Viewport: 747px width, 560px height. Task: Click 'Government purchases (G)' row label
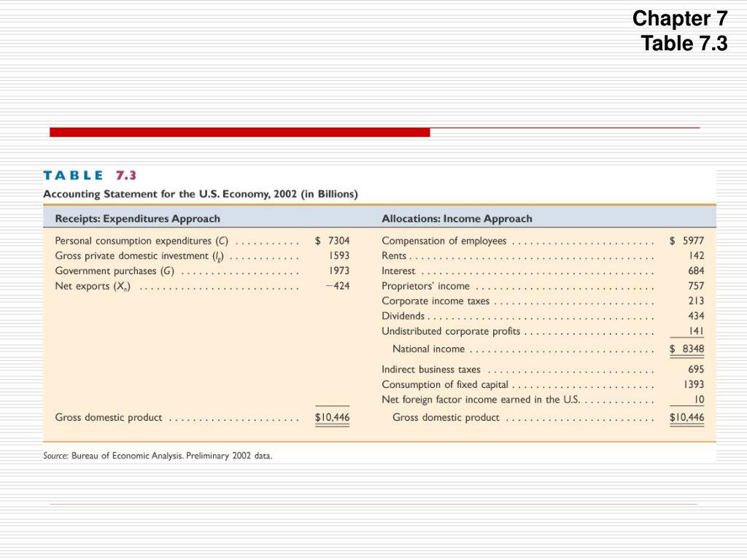(x=115, y=271)
